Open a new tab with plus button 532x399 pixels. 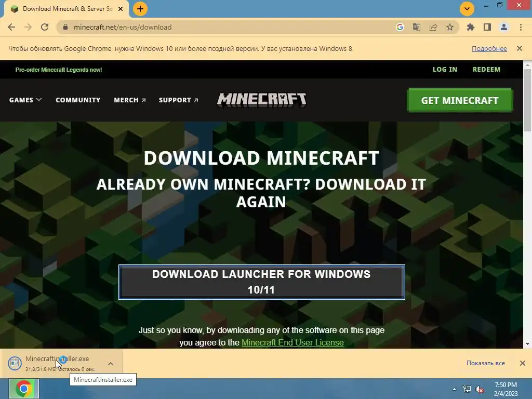(x=140, y=9)
